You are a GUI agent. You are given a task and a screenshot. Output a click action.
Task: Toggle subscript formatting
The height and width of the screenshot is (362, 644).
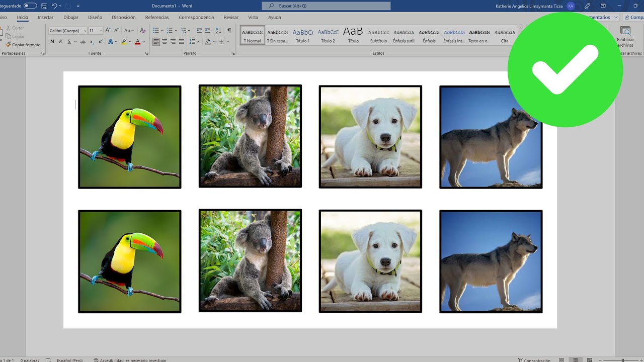point(93,42)
